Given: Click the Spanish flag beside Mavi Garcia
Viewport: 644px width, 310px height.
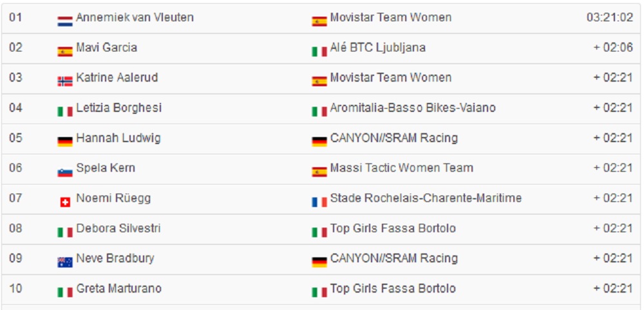Looking at the screenshot, I should pos(64,51).
